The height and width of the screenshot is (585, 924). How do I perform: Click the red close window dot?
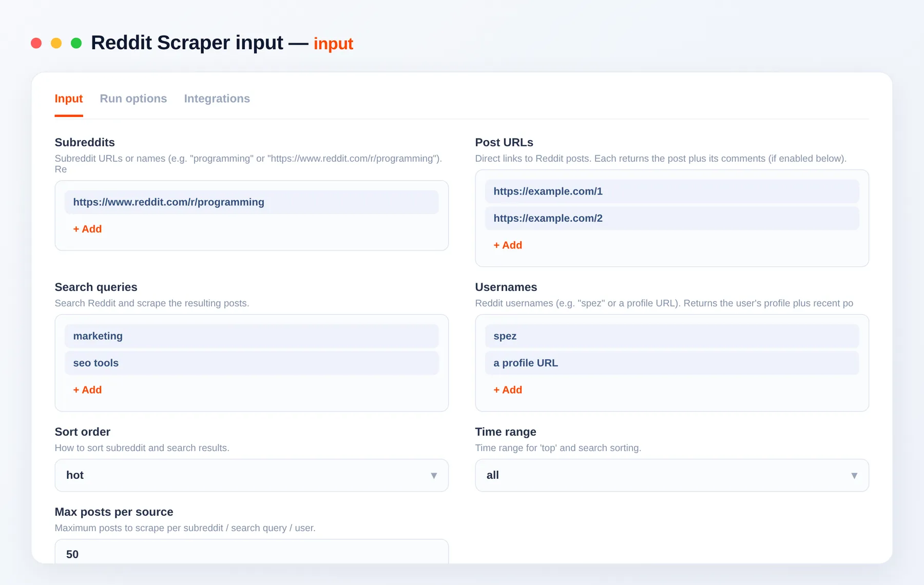coord(36,43)
